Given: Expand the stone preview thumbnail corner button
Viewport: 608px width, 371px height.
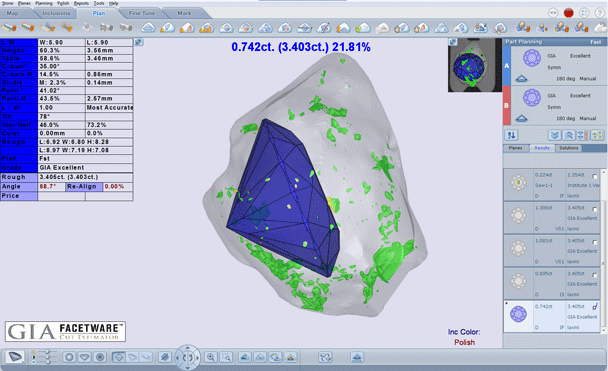Looking at the screenshot, I should point(453,42).
